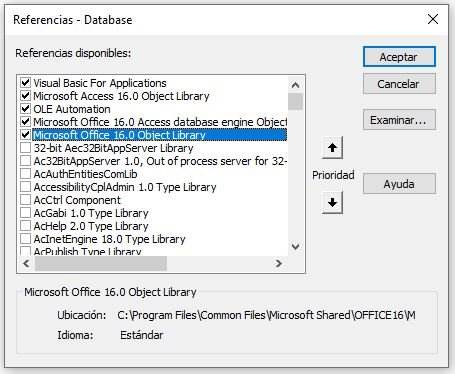Click the Ubicación path text
Screen dimensions: 455x374
point(266,315)
